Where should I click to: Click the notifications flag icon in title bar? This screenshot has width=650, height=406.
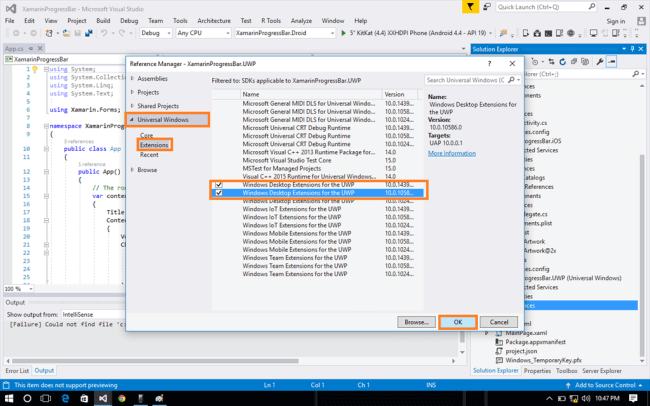(x=471, y=7)
